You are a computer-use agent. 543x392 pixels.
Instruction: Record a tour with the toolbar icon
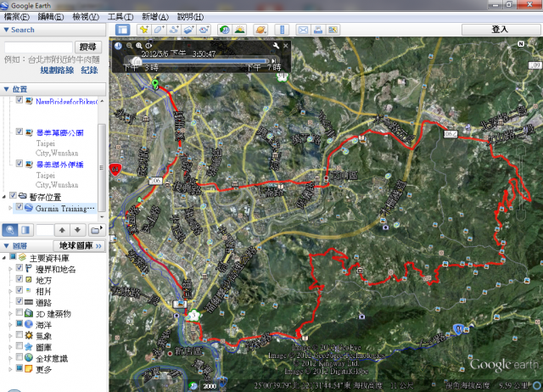point(204,30)
